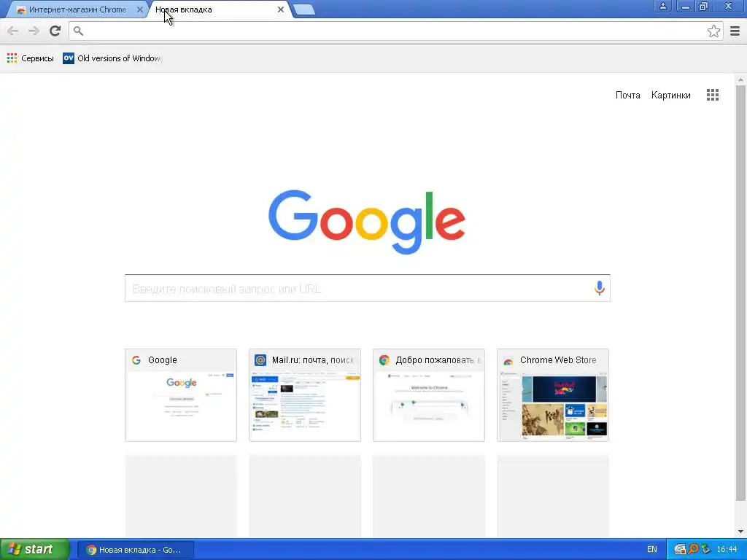
Task: Click the magnifier tray icon
Action: point(693,550)
